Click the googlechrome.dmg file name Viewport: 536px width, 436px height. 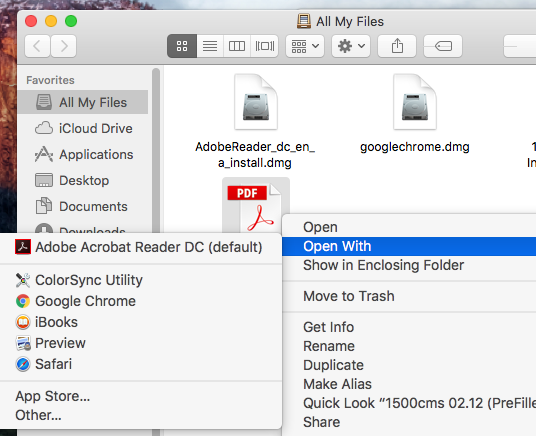415,147
